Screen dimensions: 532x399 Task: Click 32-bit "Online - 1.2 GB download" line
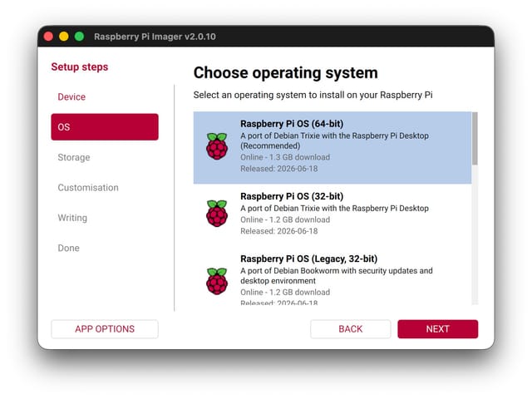pyautogui.click(x=285, y=219)
